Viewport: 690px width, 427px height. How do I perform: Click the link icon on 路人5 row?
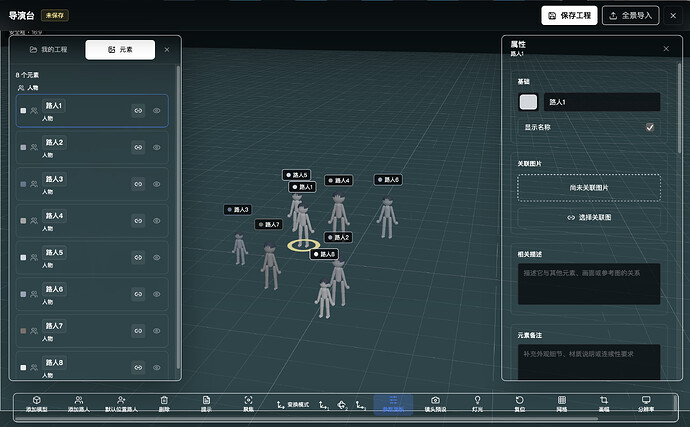click(138, 257)
